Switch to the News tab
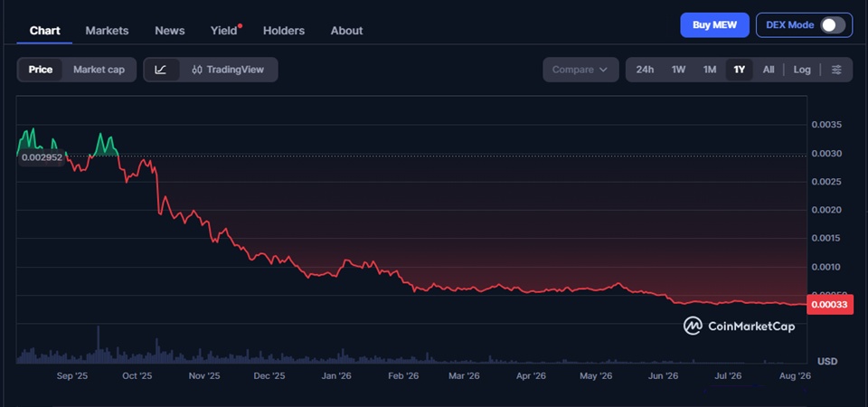 (169, 31)
